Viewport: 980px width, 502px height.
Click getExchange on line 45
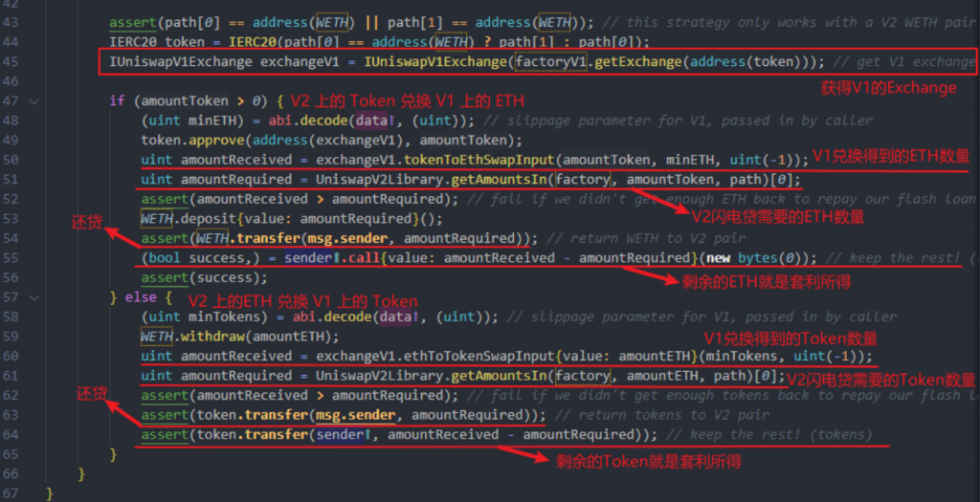pos(636,62)
